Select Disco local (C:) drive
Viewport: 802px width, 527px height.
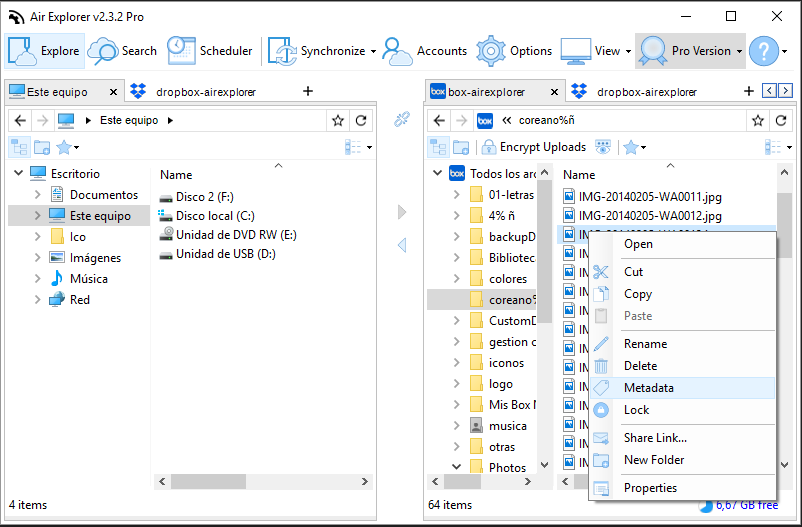click(215, 216)
